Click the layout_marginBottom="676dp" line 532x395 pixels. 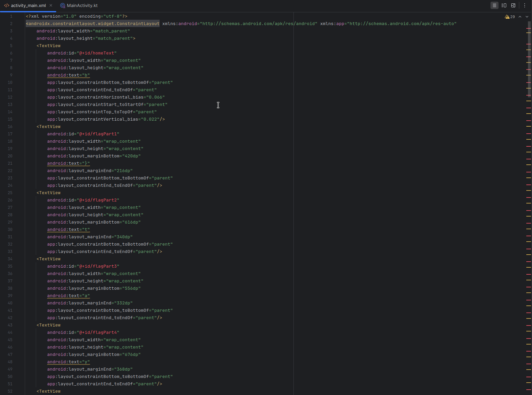(x=94, y=355)
